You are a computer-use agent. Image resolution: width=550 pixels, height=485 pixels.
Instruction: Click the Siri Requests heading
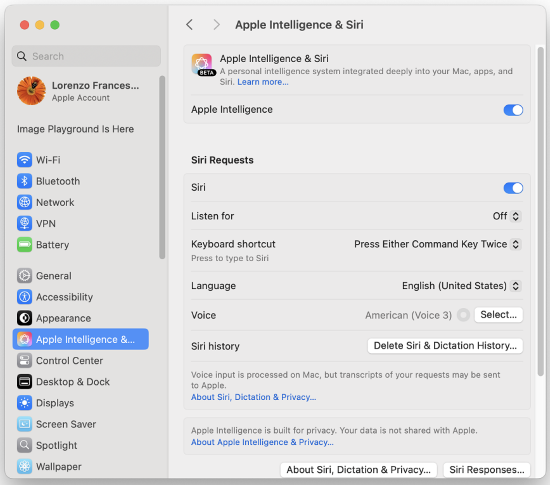pos(222,160)
